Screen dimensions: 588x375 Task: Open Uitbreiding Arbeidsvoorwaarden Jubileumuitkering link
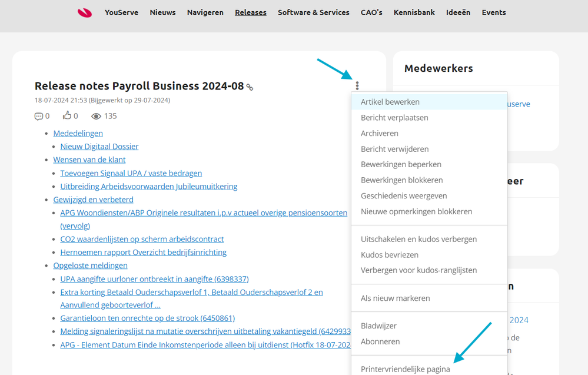[149, 187]
